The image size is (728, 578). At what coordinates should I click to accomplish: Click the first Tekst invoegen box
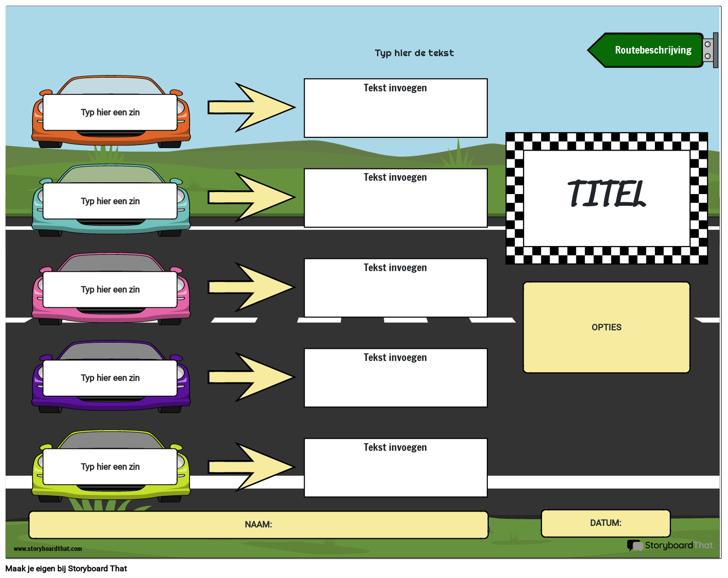coord(395,108)
